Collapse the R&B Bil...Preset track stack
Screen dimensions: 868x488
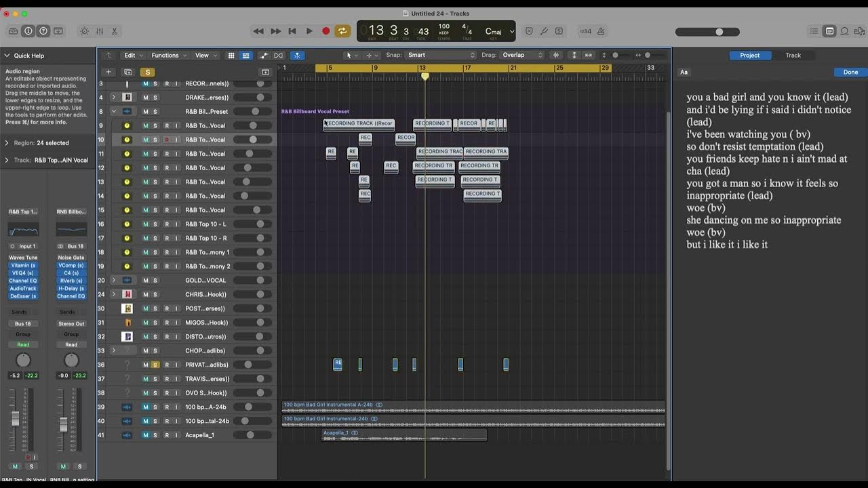[x=113, y=112]
